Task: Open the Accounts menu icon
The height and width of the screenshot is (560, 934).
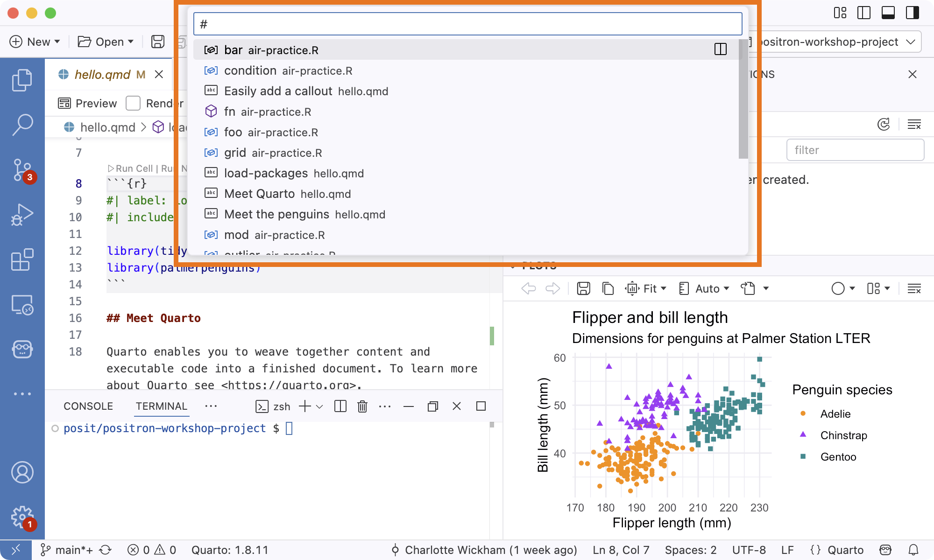Action: pyautogui.click(x=22, y=472)
